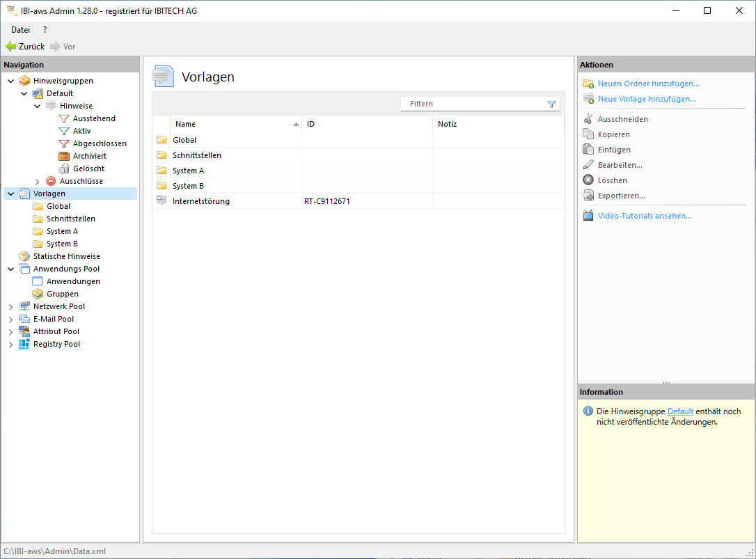Select the Archiviert archive icon in tree
This screenshot has height=559, width=756.
(x=64, y=156)
